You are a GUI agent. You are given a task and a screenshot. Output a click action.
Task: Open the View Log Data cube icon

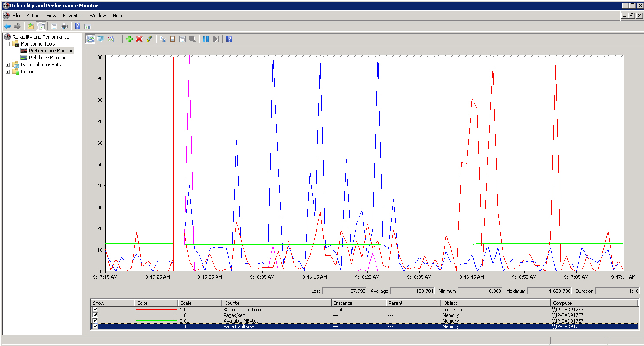[100, 39]
